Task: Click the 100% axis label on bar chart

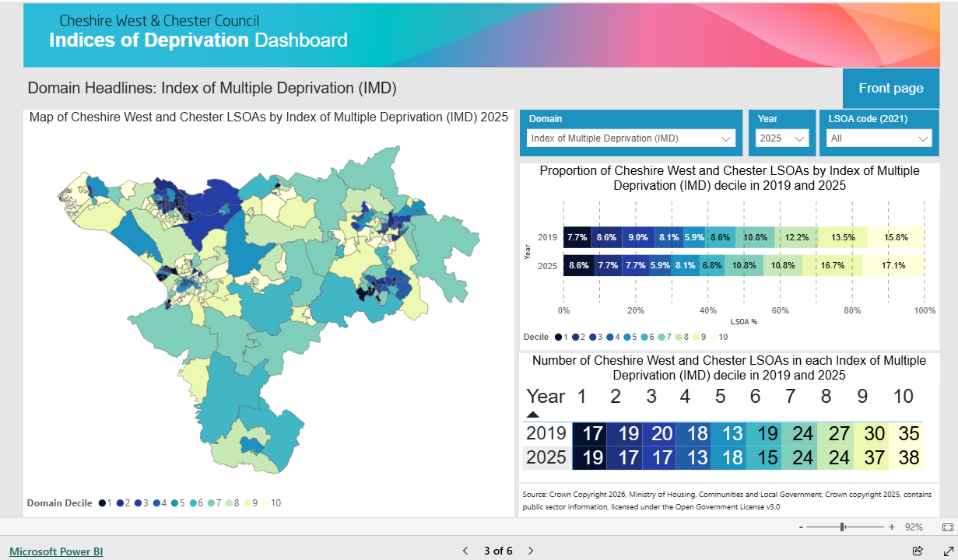Action: click(925, 310)
